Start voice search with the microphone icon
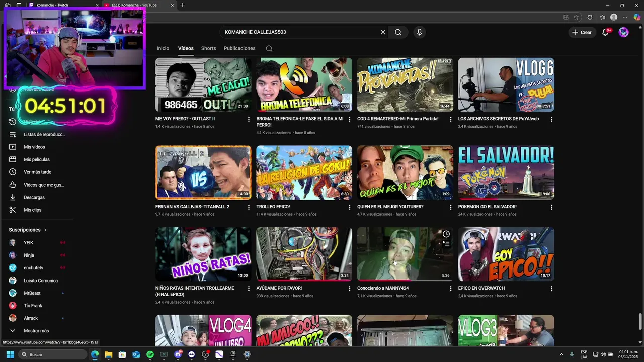Screen dimensions: 644x362 419,32
